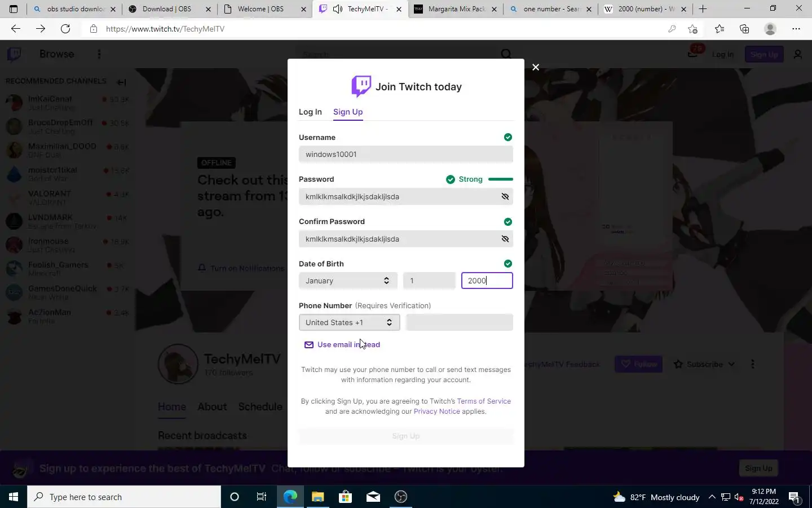The image size is (812, 508).
Task: Switch to the 2000 (number) Wikipedia tab
Action: (x=646, y=9)
